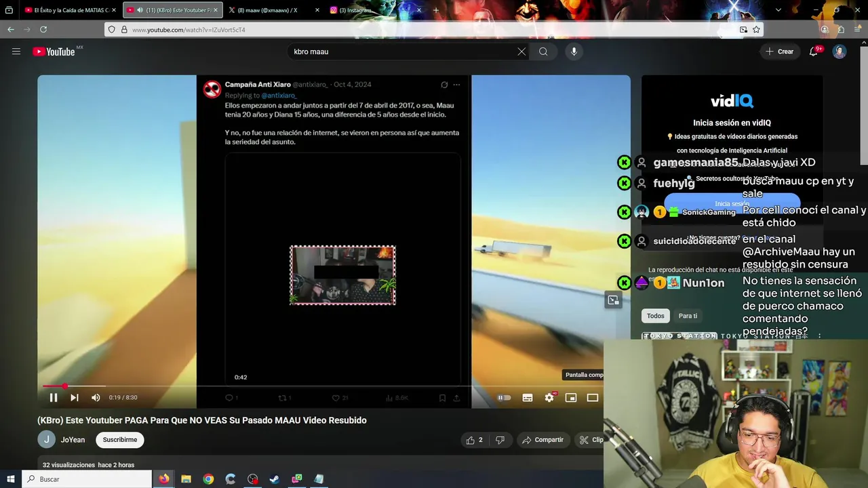Reload the page
This screenshot has width=868, height=488.
43,30
